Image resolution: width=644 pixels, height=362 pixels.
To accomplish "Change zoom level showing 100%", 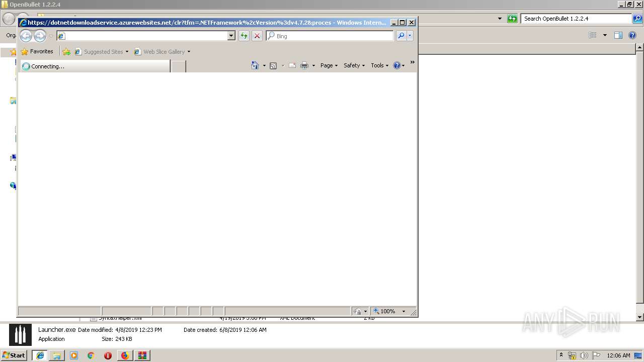I will point(385,311).
